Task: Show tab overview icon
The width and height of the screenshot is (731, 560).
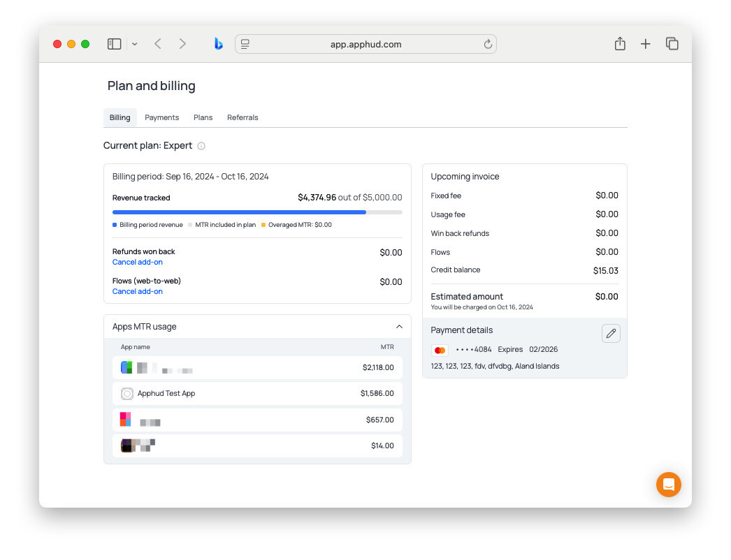Action: coord(672,44)
